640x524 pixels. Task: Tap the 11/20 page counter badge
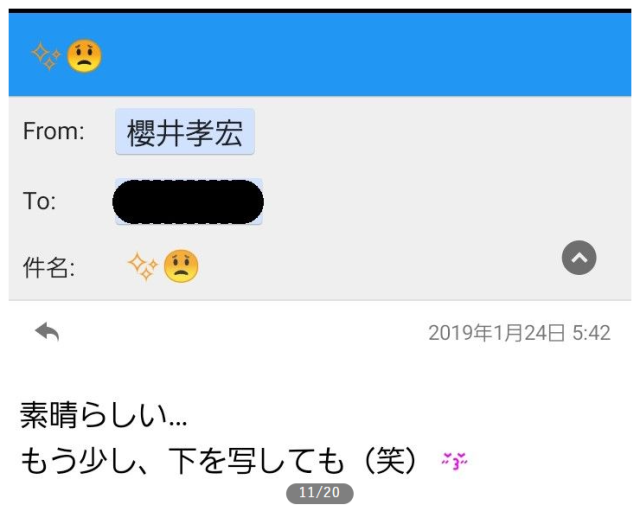(x=320, y=493)
